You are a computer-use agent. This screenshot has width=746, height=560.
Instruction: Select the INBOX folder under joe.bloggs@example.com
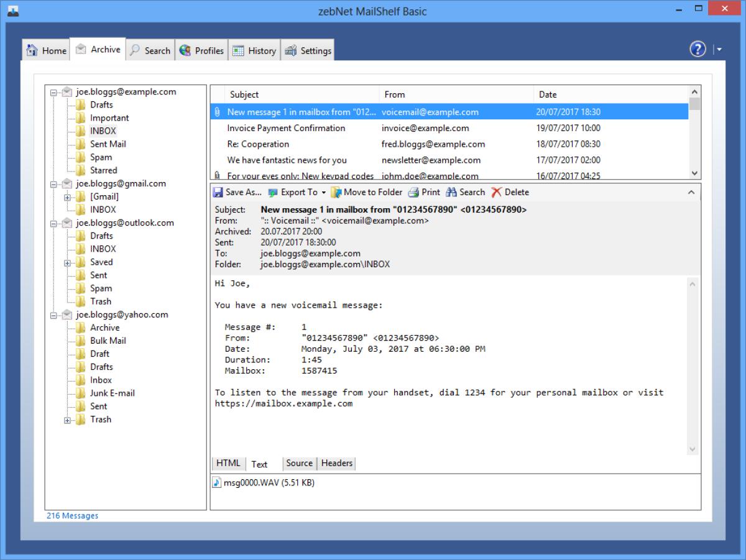point(103,131)
